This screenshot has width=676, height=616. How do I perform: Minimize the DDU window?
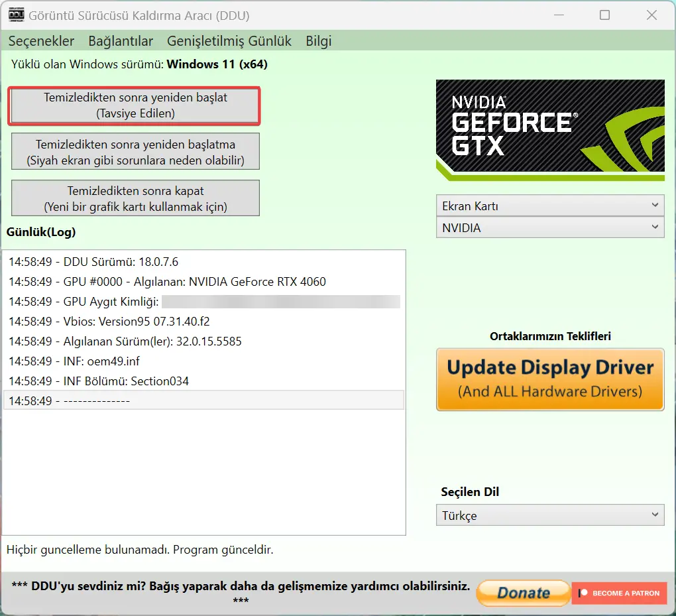pyautogui.click(x=559, y=15)
